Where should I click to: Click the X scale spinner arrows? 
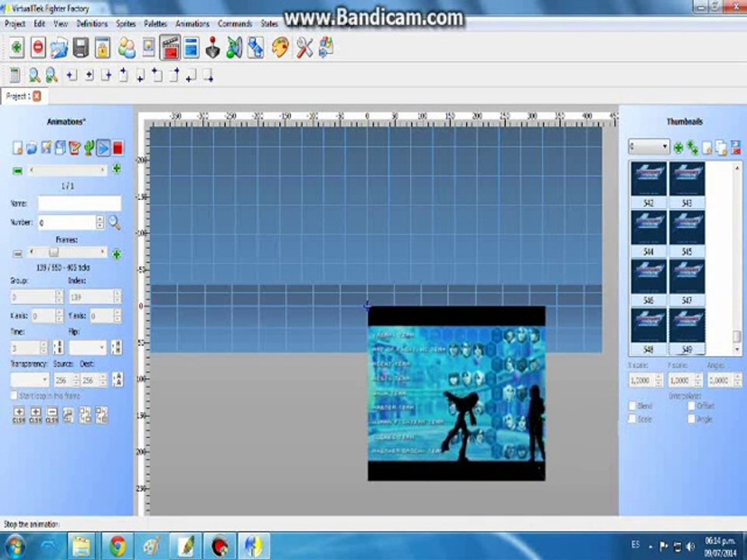[658, 380]
